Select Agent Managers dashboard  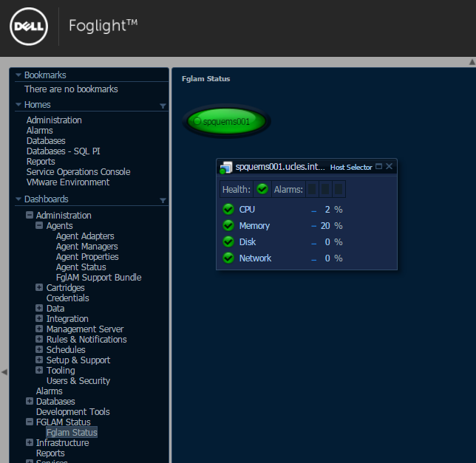coord(86,246)
